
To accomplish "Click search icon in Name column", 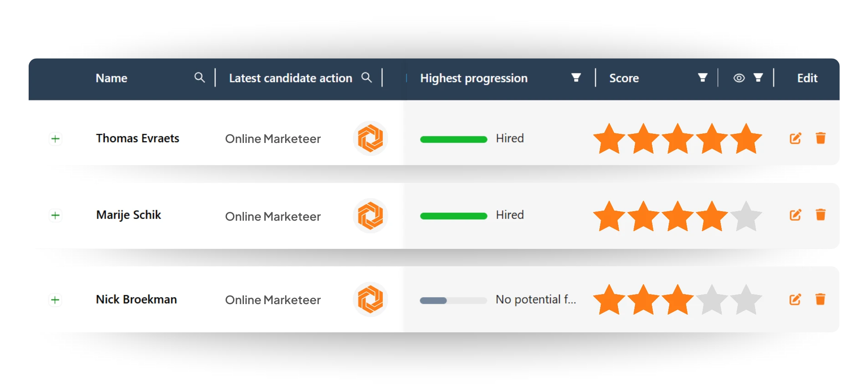I will click(x=199, y=78).
